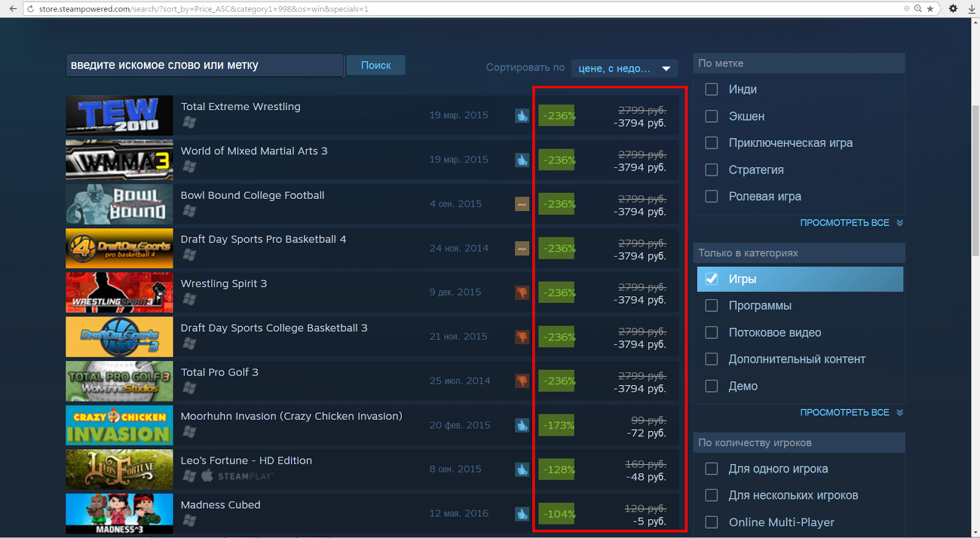Expand ПРОСМОТРЕТЬ ВСЕ under По метке
This screenshot has width=980, height=538.
(x=851, y=223)
